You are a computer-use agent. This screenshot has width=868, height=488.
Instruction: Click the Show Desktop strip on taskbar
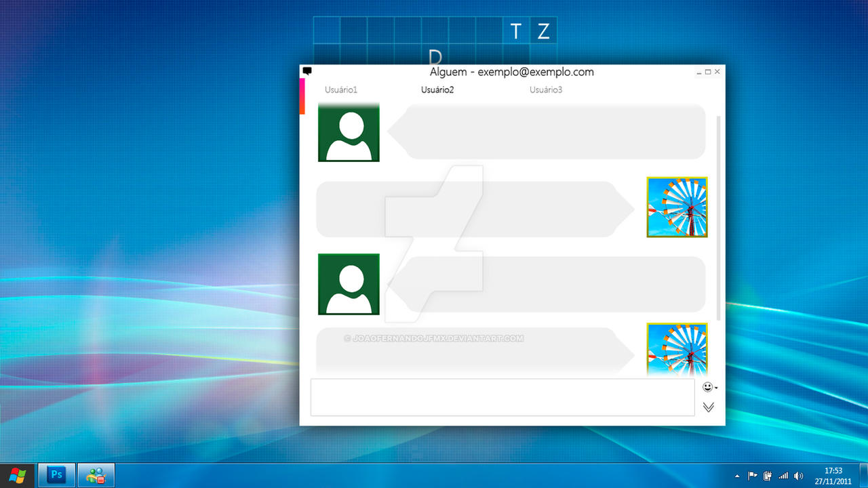863,476
